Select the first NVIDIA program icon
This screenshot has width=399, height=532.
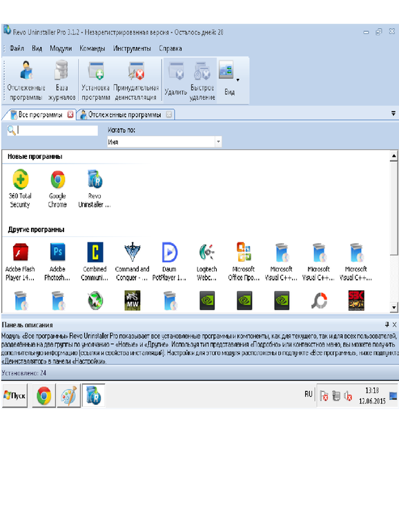(207, 301)
